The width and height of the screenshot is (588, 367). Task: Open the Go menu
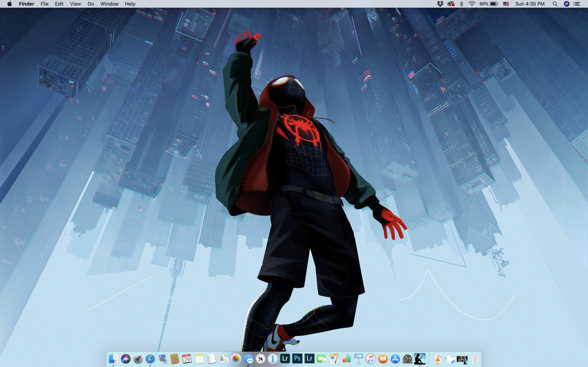(91, 4)
